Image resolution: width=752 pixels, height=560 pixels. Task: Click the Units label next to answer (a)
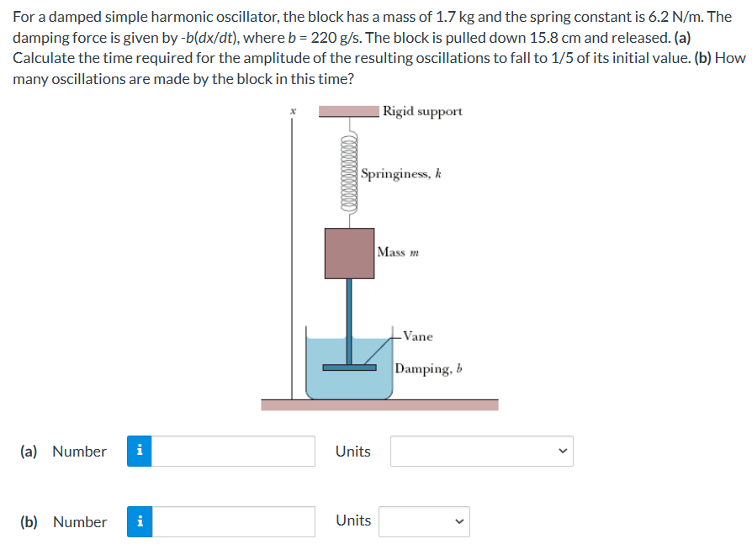click(352, 452)
